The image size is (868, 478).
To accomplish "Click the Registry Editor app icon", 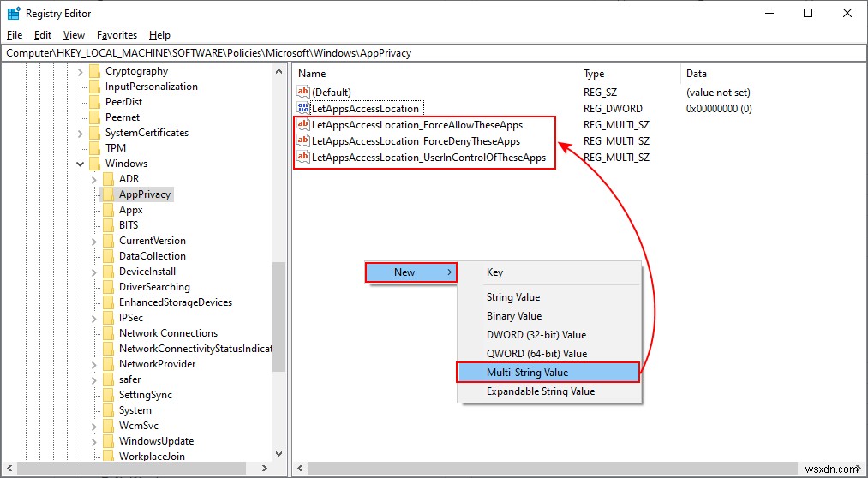I will [x=14, y=14].
